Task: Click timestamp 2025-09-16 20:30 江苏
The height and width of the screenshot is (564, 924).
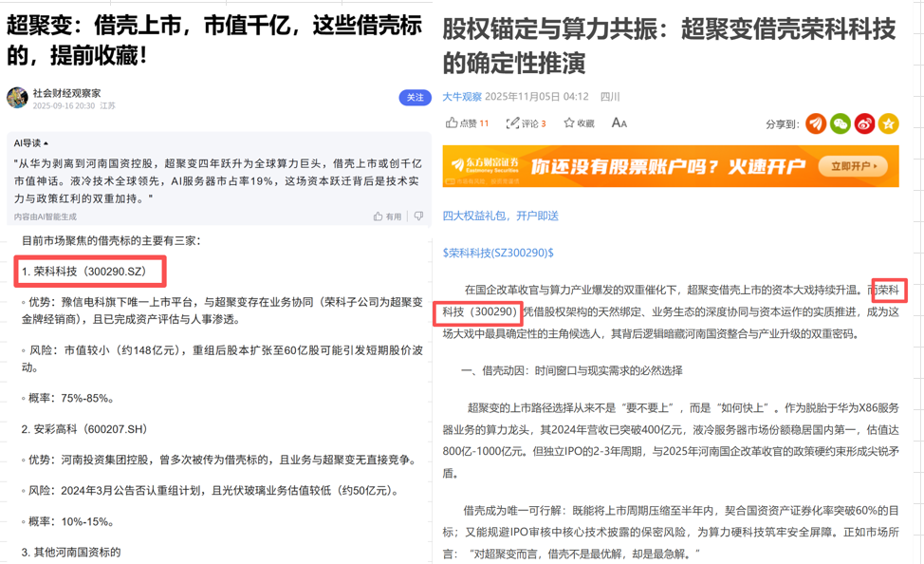Action: click(x=74, y=106)
